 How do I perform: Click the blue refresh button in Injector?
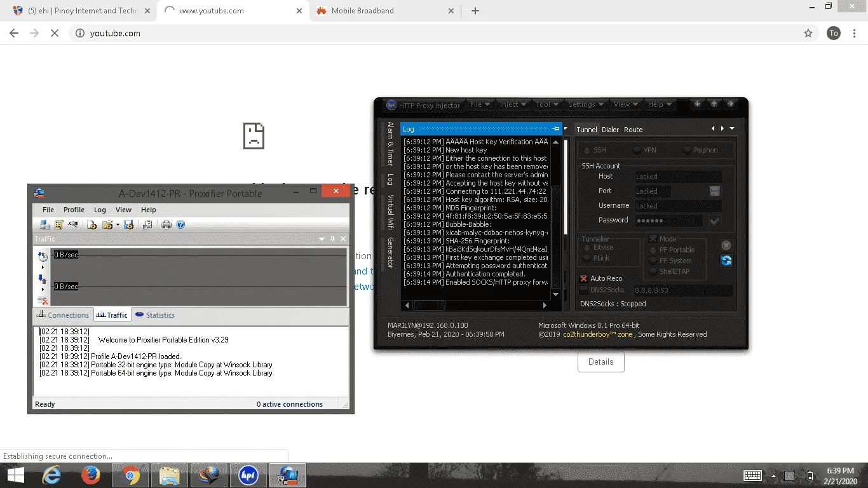click(726, 260)
